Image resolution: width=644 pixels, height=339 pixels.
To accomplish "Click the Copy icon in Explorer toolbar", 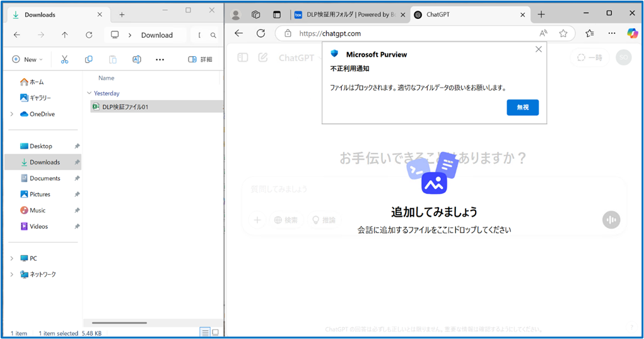I will coord(88,59).
